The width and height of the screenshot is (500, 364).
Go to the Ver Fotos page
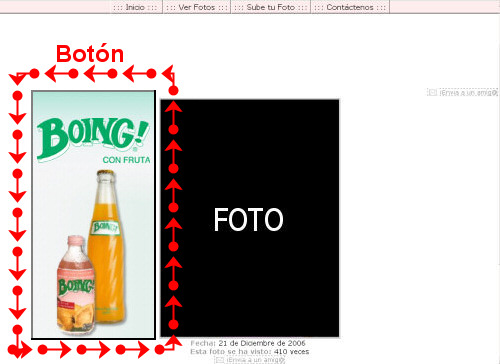(197, 7)
